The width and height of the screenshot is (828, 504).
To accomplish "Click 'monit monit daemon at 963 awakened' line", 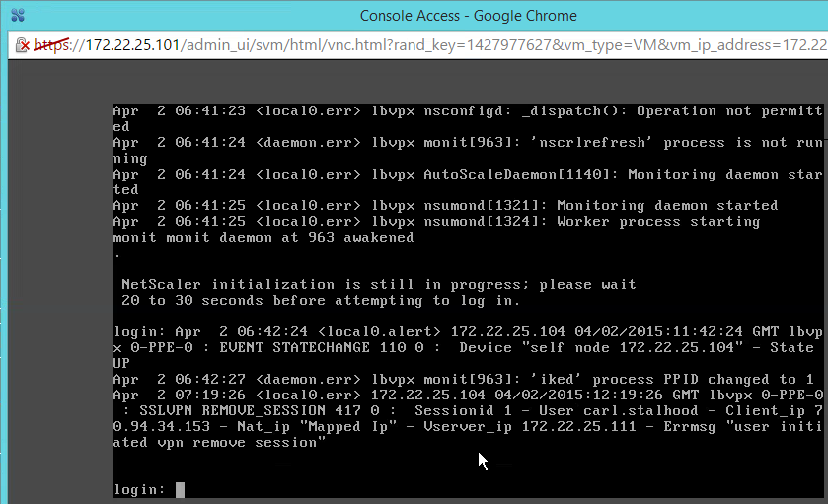I will tap(263, 237).
